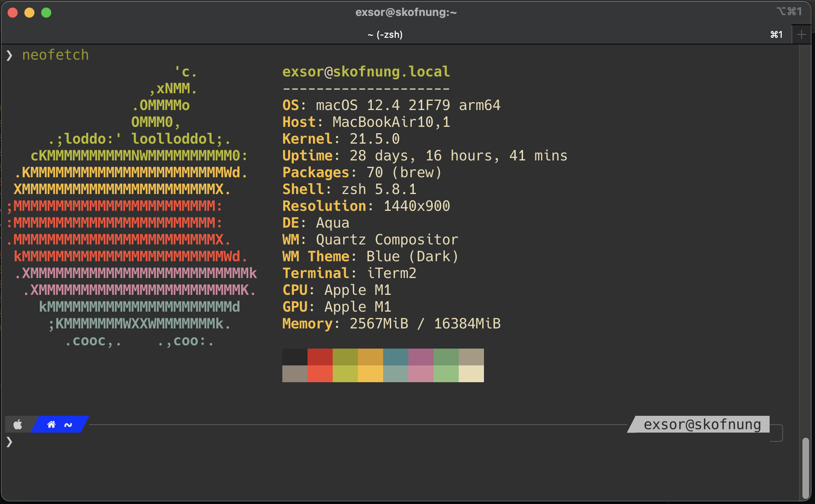The width and height of the screenshot is (815, 504).
Task: Click the home icon in prompt
Action: click(51, 424)
